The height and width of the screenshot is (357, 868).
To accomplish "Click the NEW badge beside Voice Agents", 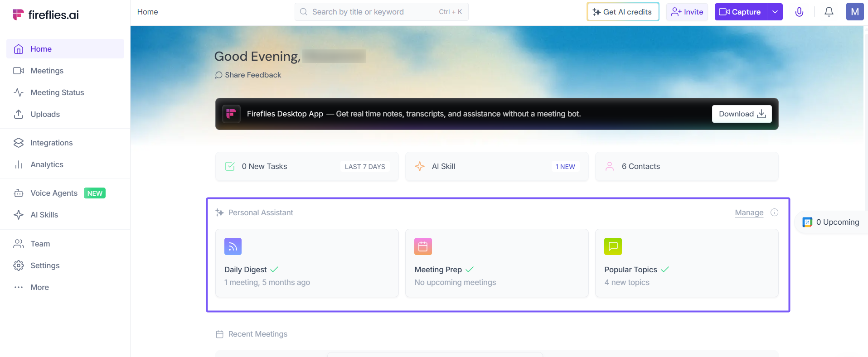I will 95,193.
